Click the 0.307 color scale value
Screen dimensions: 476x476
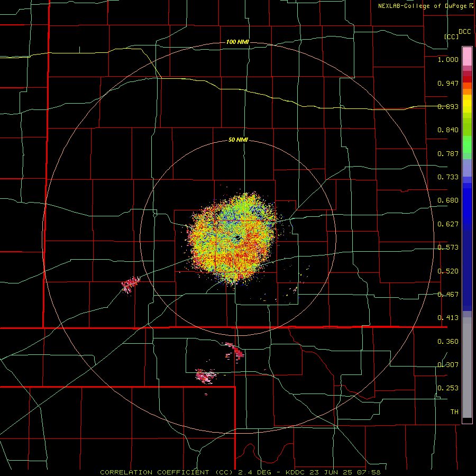448,365
